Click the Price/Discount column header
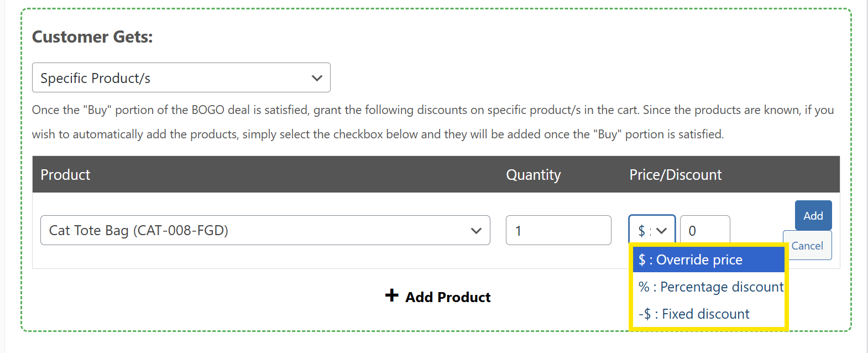The width and height of the screenshot is (868, 353). click(x=675, y=175)
